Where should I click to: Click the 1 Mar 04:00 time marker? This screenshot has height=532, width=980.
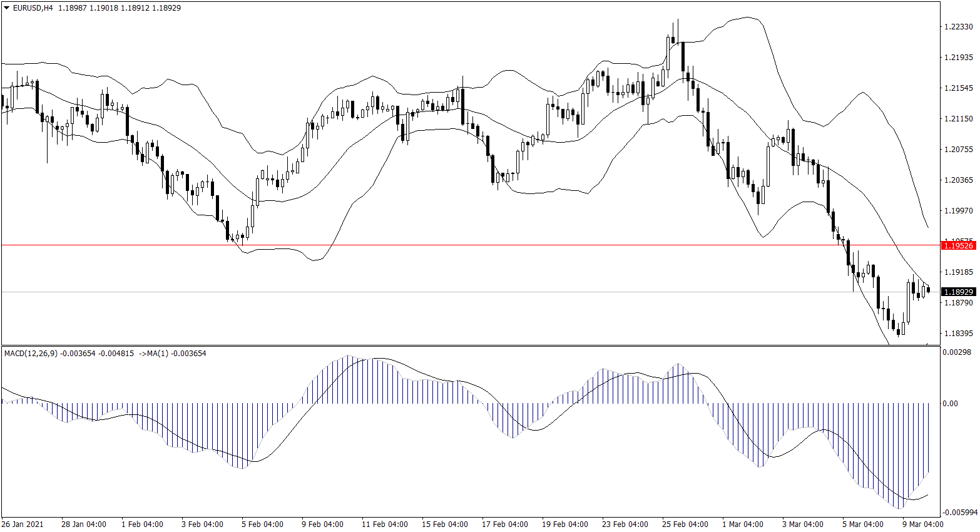pyautogui.click(x=743, y=524)
